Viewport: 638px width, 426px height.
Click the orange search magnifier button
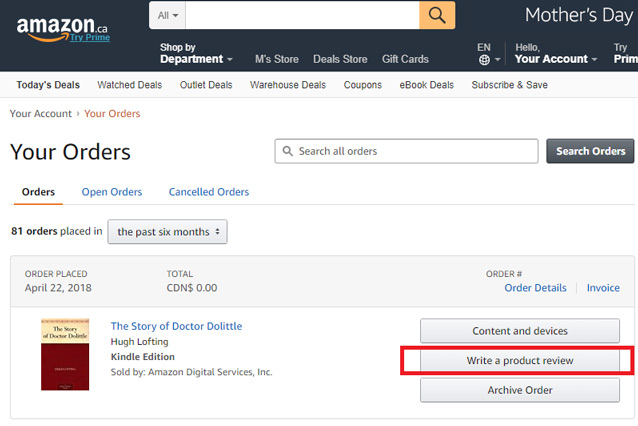[437, 15]
